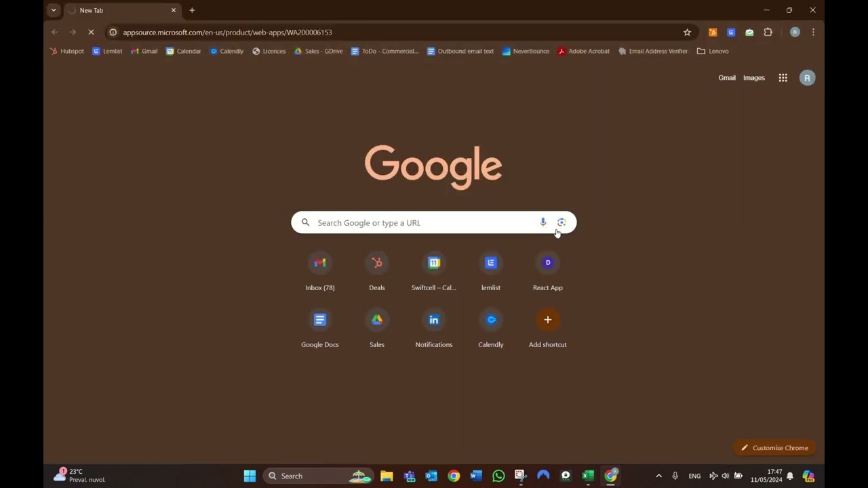Open the Calendly bookmark in bookmarks bar
Image resolution: width=868 pixels, height=488 pixels.
coord(226,51)
